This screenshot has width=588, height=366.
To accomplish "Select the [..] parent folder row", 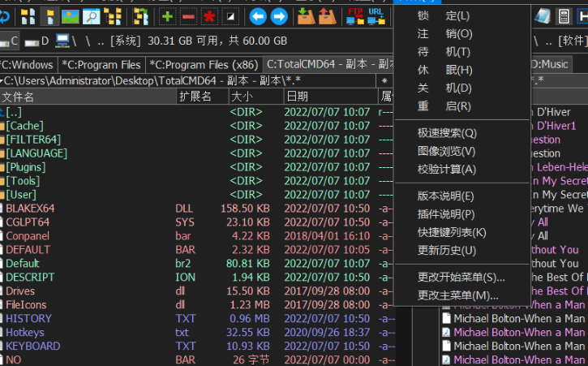I will coord(196,112).
